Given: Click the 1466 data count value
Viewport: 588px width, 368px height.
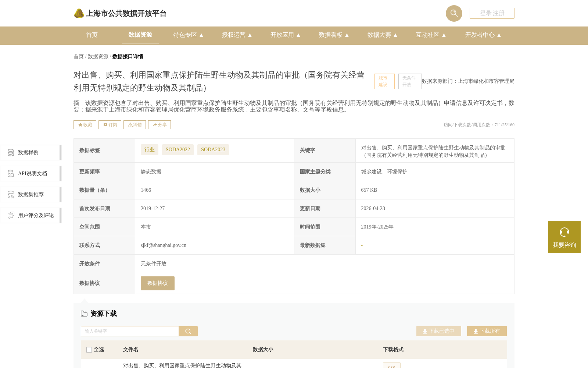Looking at the screenshot, I should (x=146, y=190).
